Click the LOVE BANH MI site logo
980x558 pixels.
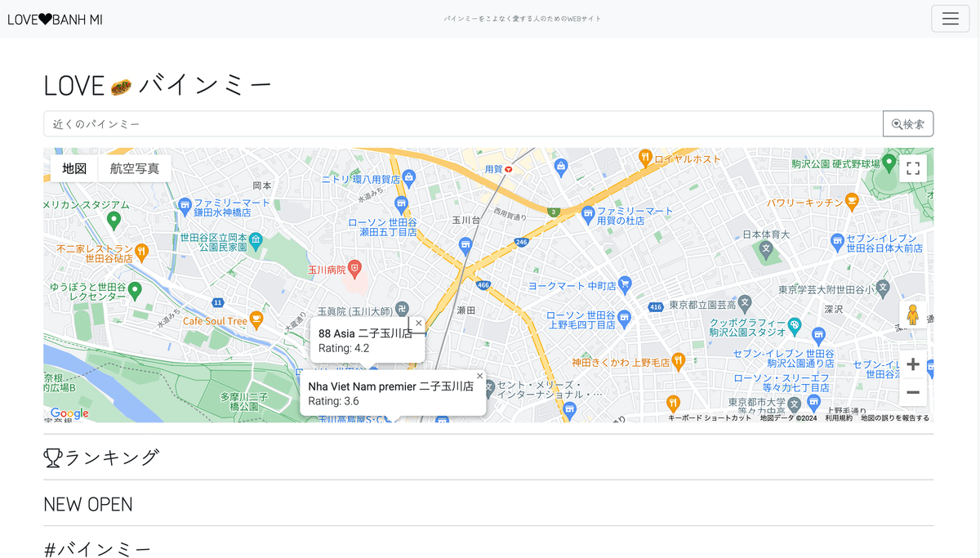pos(55,19)
